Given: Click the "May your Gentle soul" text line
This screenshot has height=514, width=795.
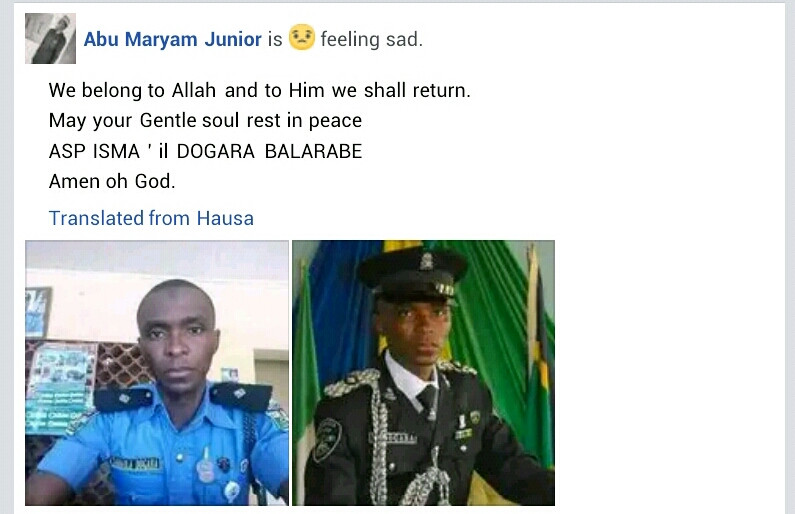Looking at the screenshot, I should coord(205,121).
